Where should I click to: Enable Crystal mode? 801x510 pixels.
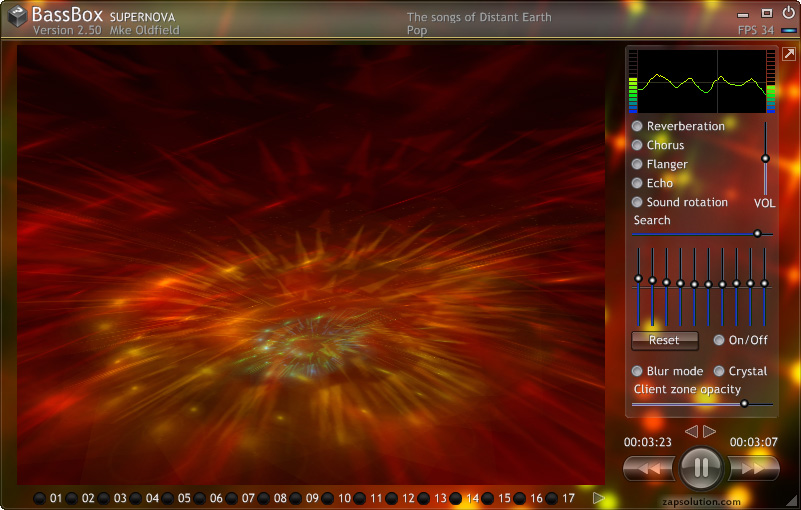[719, 371]
